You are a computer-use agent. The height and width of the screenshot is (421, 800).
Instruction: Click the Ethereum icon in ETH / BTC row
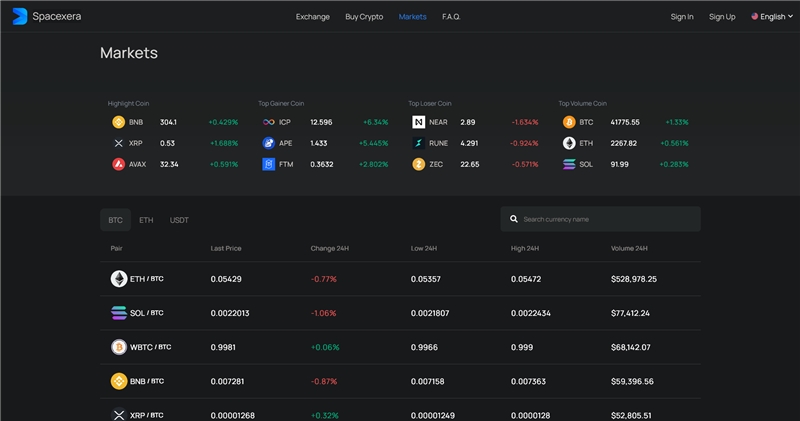click(119, 279)
